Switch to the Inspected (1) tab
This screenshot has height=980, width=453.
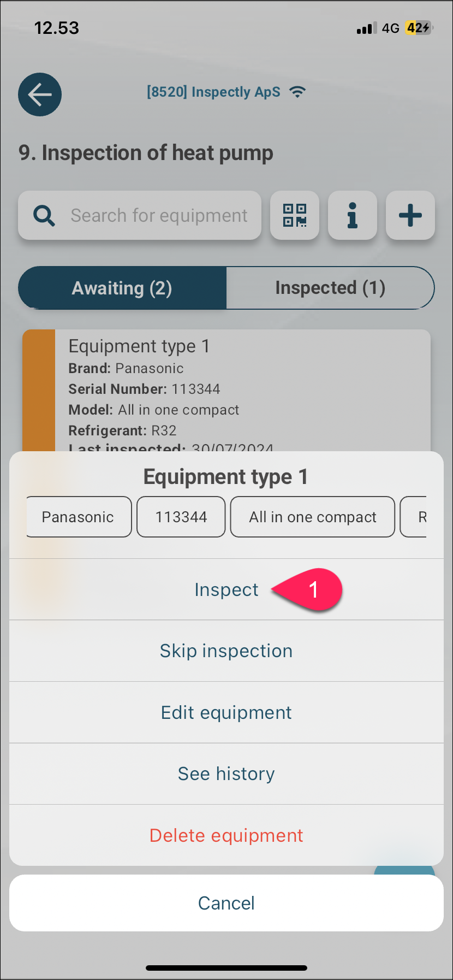331,288
